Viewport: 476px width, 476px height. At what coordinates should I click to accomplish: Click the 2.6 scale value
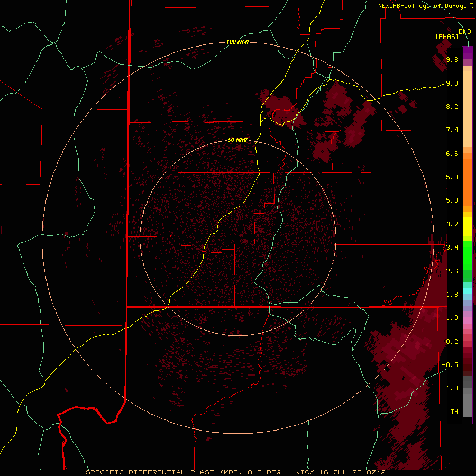tap(452, 271)
